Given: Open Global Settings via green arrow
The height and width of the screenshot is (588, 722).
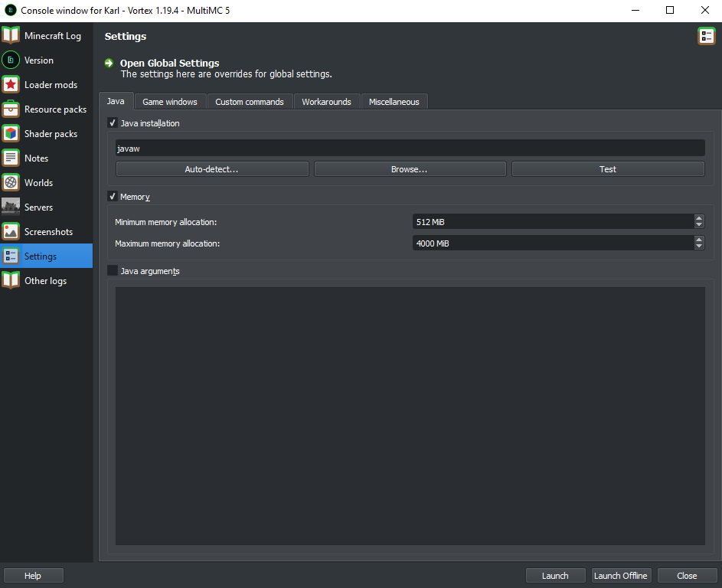Looking at the screenshot, I should [x=109, y=63].
